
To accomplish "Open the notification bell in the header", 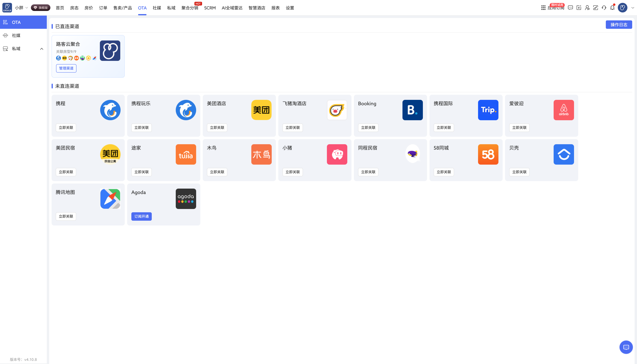I will [612, 8].
